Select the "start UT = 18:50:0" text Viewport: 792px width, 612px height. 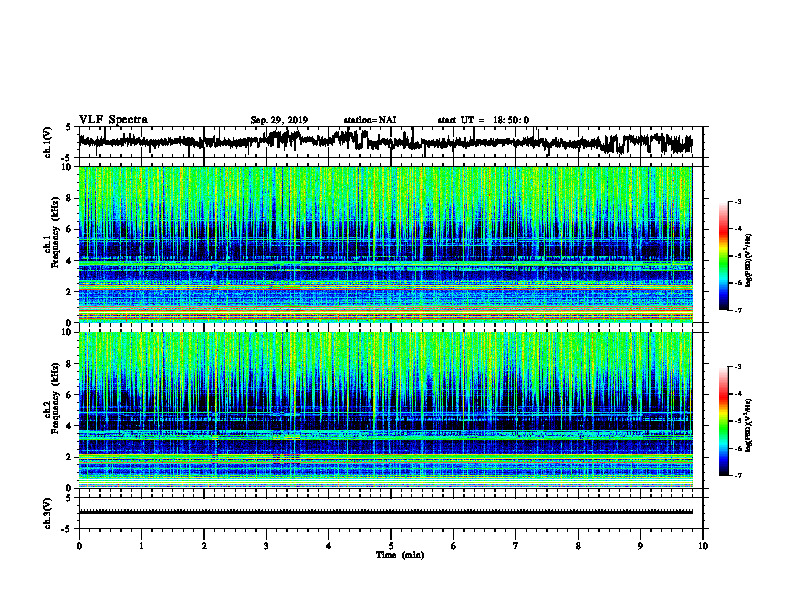click(483, 120)
